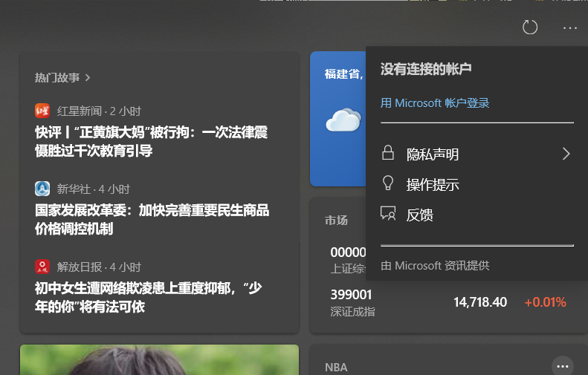This screenshot has height=375, width=588.
Task: Select 操作提示 from the menu
Action: 433,185
